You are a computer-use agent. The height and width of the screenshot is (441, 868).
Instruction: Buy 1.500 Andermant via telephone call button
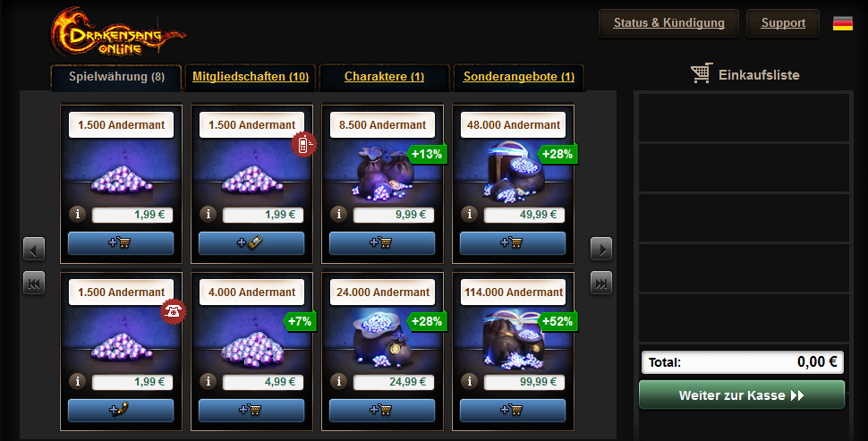coord(121,410)
